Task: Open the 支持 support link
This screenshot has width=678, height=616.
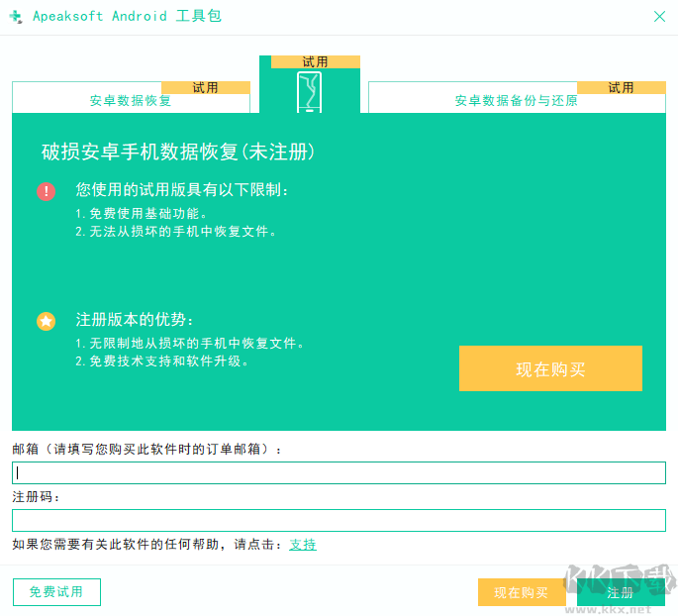Action: pos(303,544)
